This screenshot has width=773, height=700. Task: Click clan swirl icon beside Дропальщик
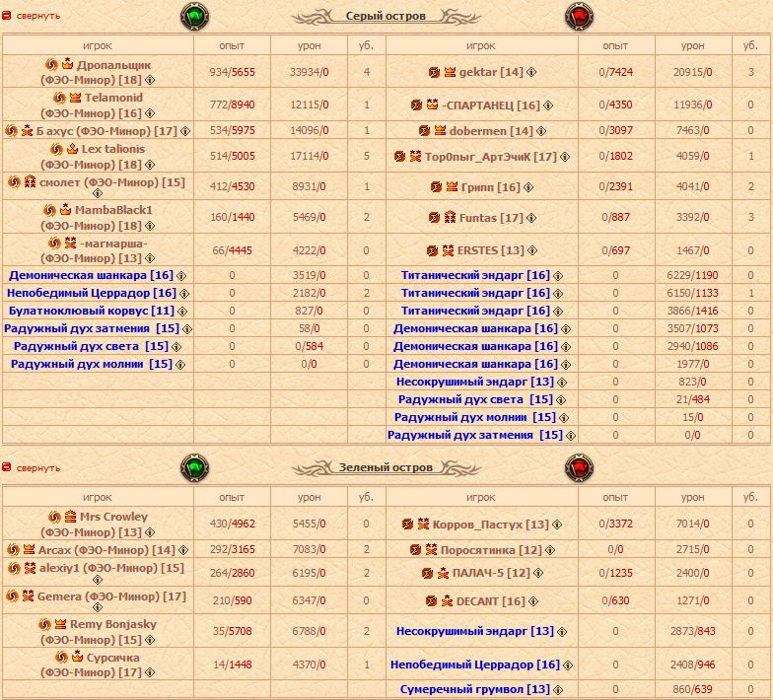[x=51, y=64]
